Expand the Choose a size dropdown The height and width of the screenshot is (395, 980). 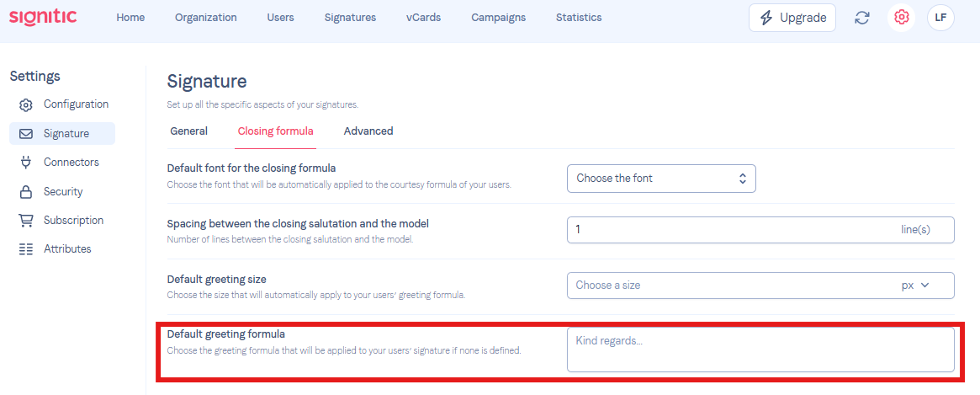[x=760, y=286]
